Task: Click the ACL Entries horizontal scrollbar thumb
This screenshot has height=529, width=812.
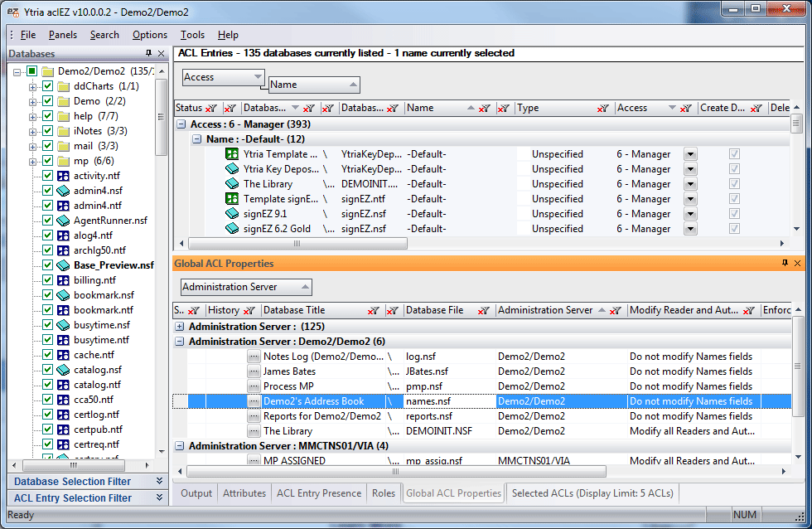Action: click(x=297, y=243)
